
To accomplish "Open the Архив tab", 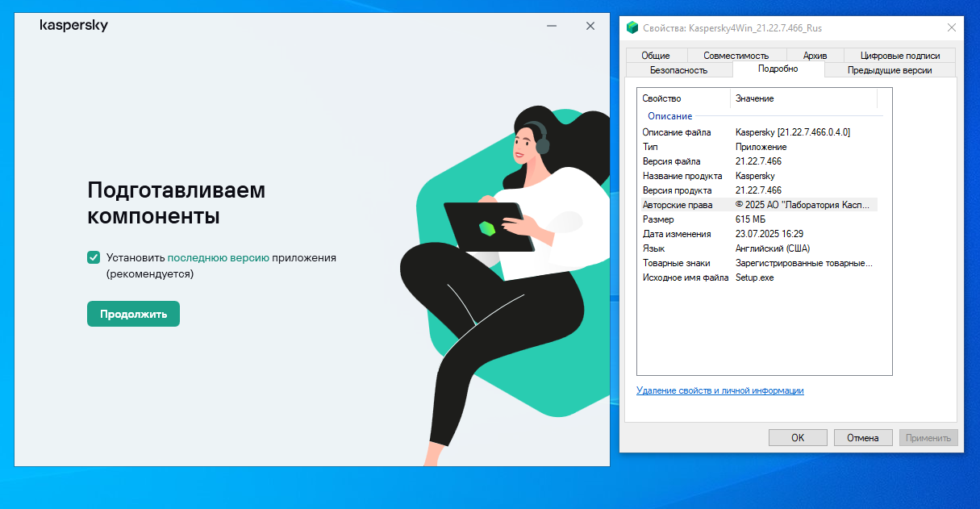I will [x=815, y=56].
